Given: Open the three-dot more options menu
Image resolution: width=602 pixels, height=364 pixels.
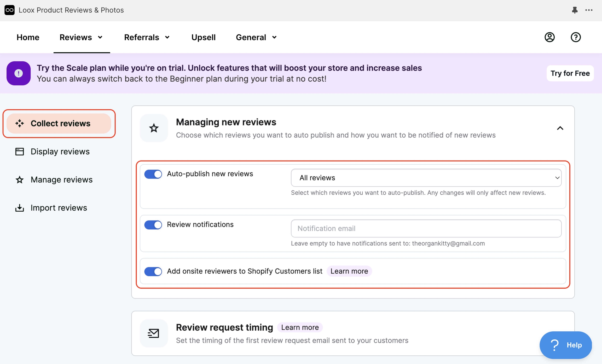Looking at the screenshot, I should (x=589, y=10).
